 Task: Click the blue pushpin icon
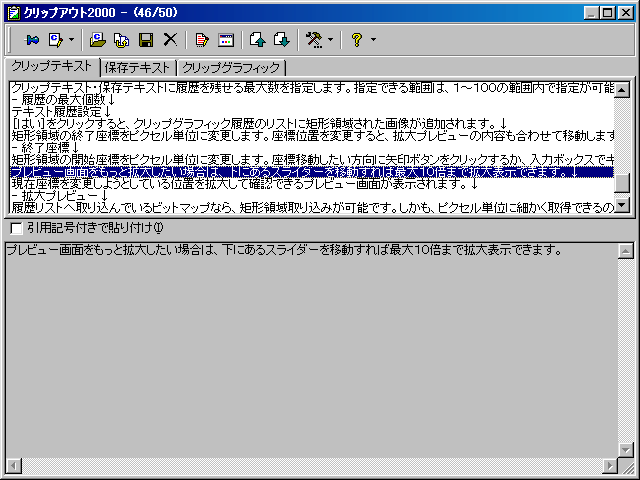[32, 40]
